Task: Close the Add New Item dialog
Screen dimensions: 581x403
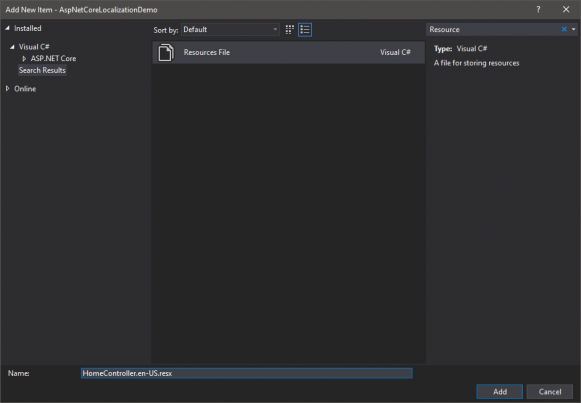Action: point(566,10)
